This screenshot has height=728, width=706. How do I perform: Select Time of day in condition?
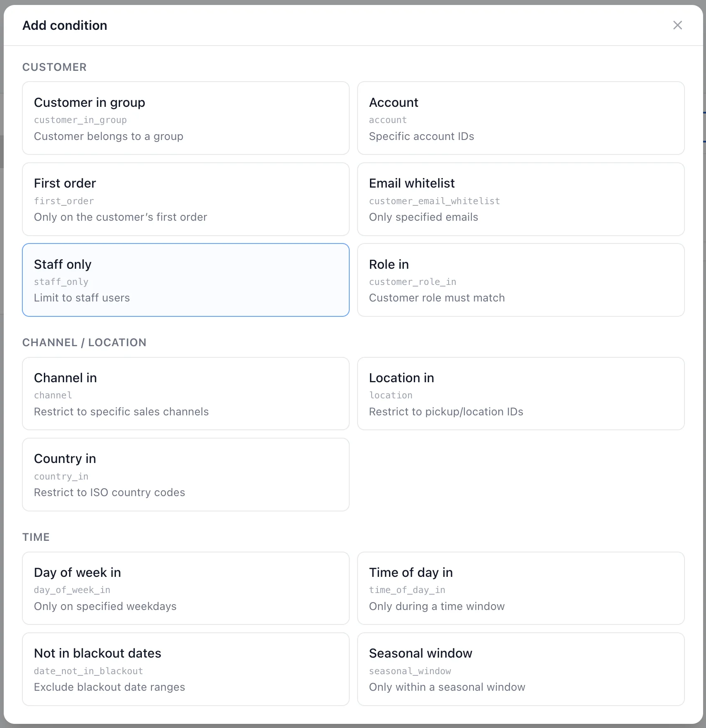click(x=521, y=588)
